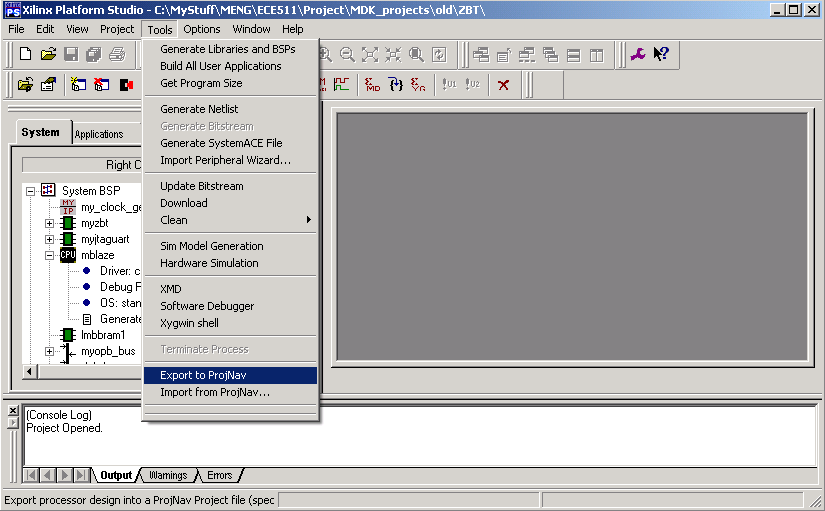The image size is (825, 511).
Task: Click the tree panel's left scroll arrow
Action: click(30, 371)
